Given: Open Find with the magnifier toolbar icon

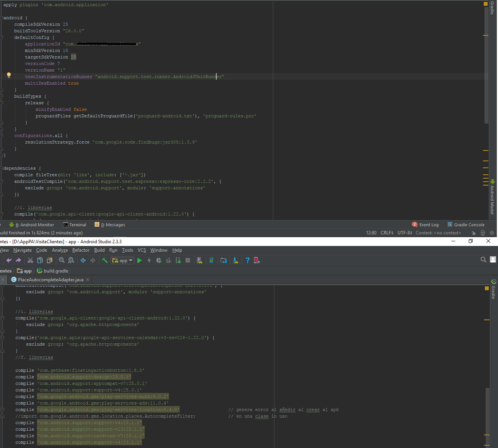Looking at the screenshot, I should 62,261.
